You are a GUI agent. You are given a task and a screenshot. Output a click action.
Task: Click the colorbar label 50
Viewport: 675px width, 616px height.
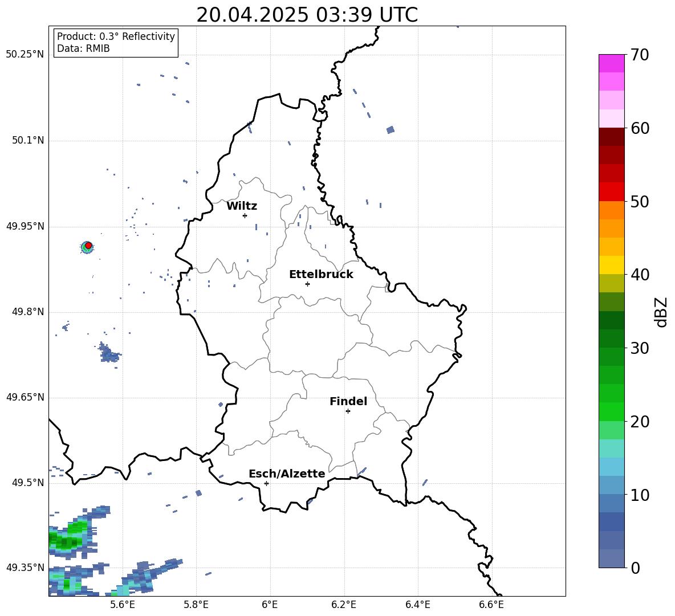click(x=640, y=202)
